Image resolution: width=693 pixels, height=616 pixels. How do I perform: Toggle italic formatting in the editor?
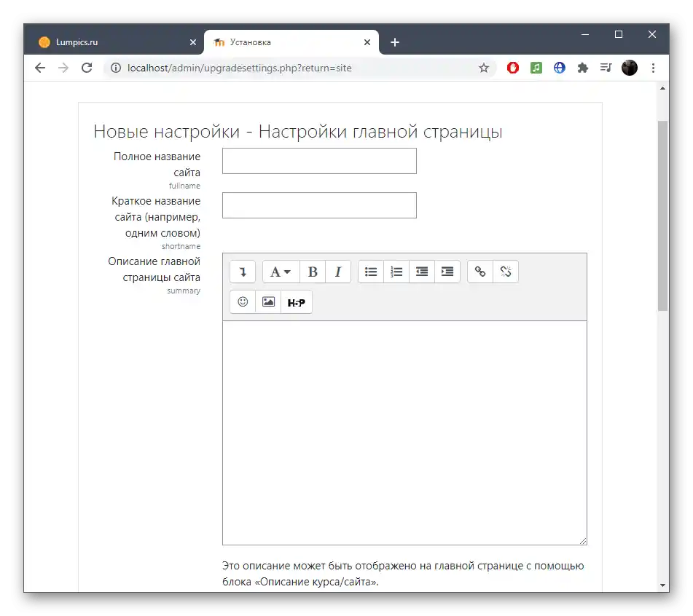tap(338, 272)
